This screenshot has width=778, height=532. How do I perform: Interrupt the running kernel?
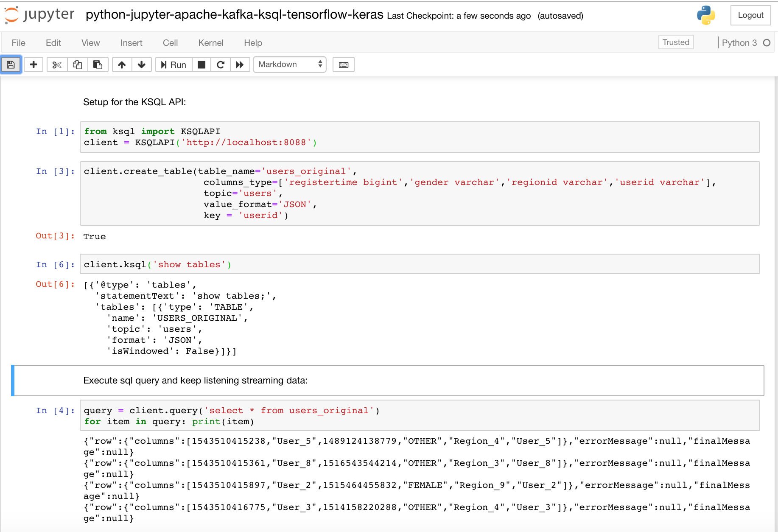(x=201, y=64)
